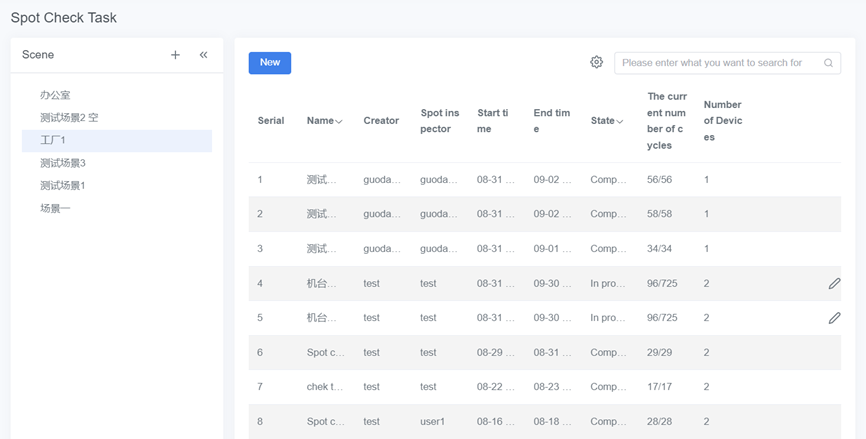
Task: Click the New task button
Action: (270, 63)
